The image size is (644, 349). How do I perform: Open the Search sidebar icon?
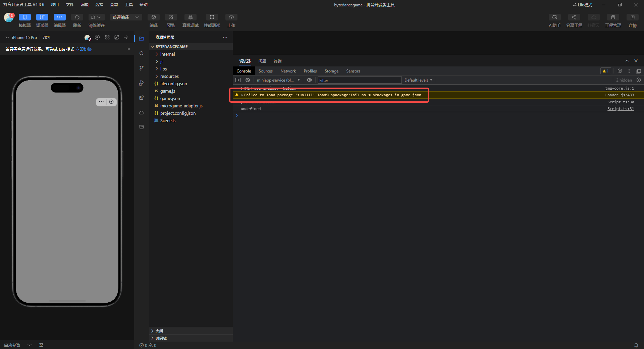click(142, 53)
